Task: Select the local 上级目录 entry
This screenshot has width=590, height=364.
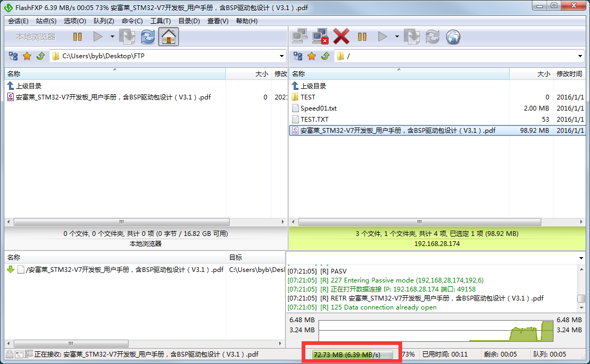Action: pos(24,86)
